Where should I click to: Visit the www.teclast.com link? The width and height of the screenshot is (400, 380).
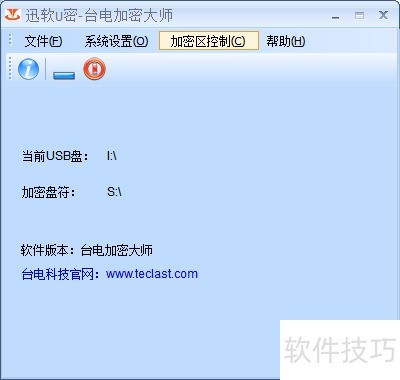click(x=152, y=274)
